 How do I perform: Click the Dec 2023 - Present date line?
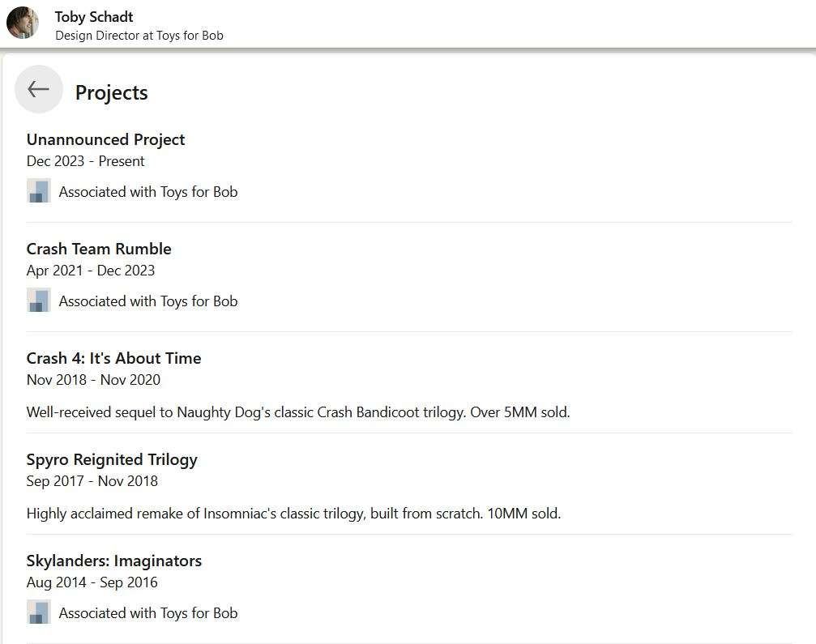click(85, 161)
